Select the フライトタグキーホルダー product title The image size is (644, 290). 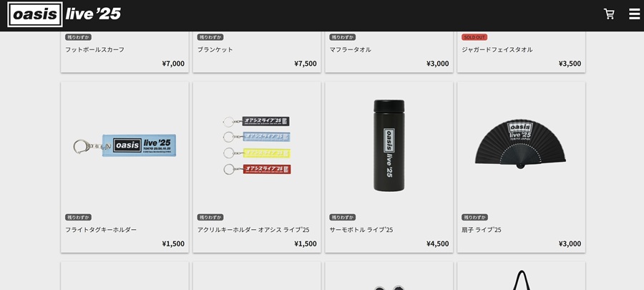[101, 230]
